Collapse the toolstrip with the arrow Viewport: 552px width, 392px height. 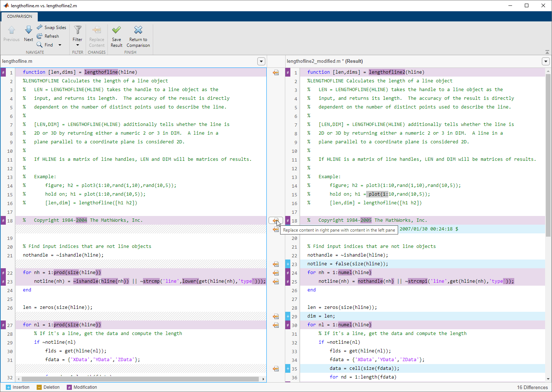(x=547, y=52)
